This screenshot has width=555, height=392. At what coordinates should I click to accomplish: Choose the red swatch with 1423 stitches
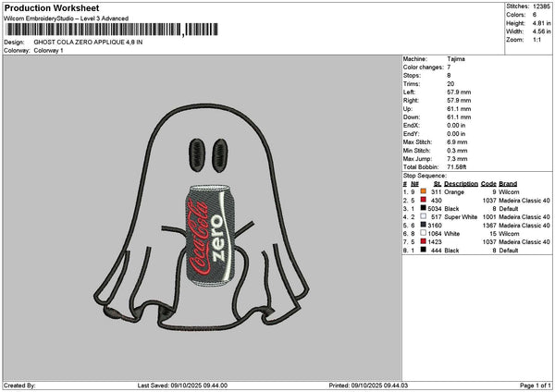(x=424, y=241)
